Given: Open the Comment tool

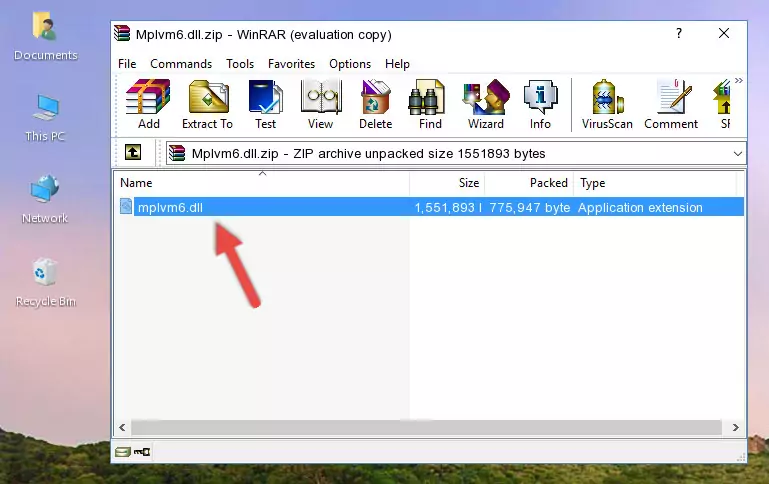Looking at the screenshot, I should 671,104.
